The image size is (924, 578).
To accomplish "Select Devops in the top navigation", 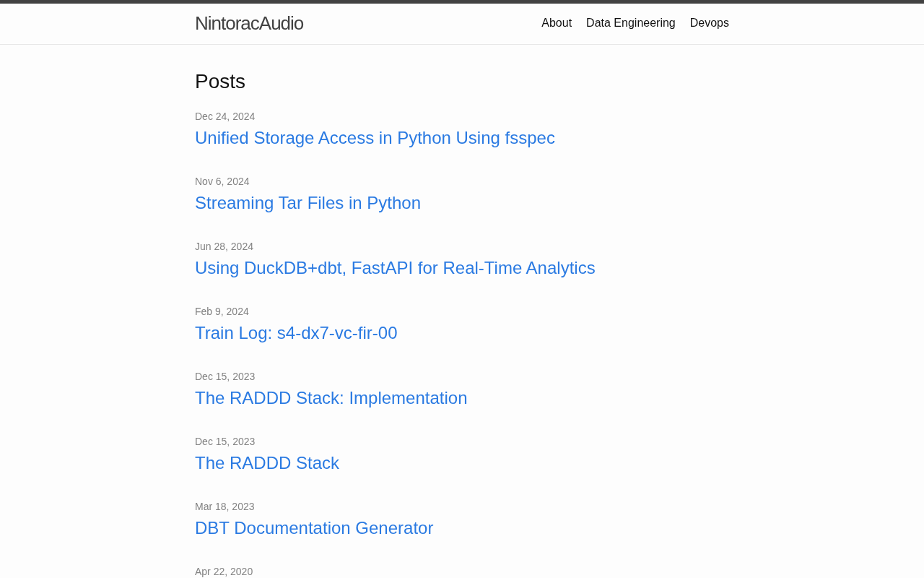I will [709, 23].
